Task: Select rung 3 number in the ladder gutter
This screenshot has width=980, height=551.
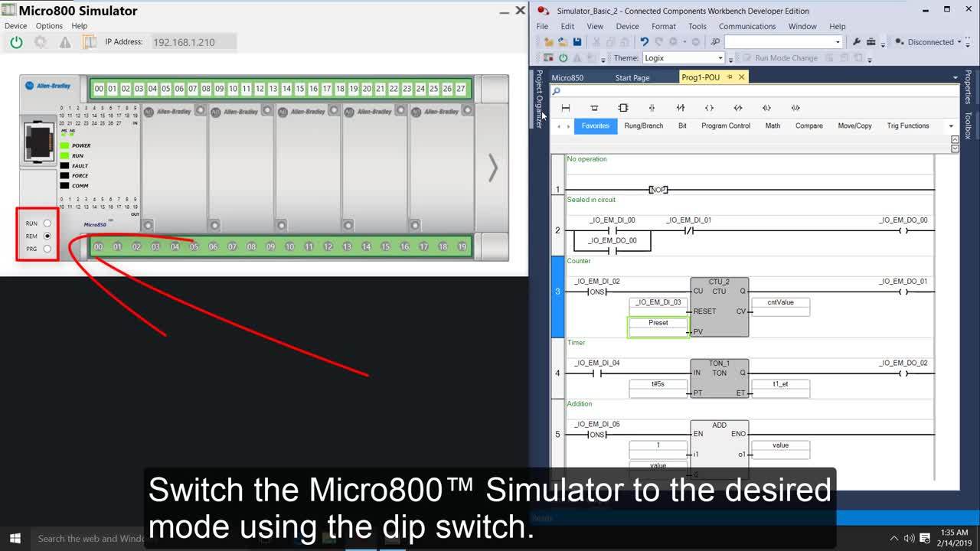Action: 557,292
